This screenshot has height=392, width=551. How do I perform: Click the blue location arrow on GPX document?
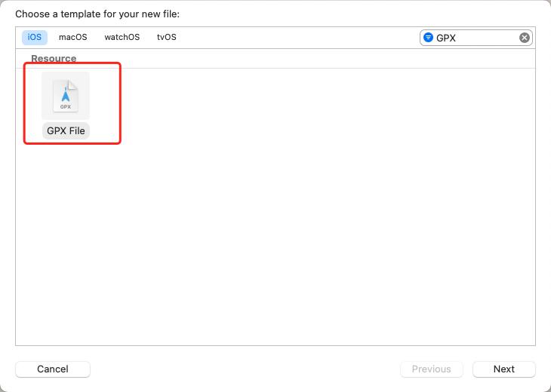[66, 94]
